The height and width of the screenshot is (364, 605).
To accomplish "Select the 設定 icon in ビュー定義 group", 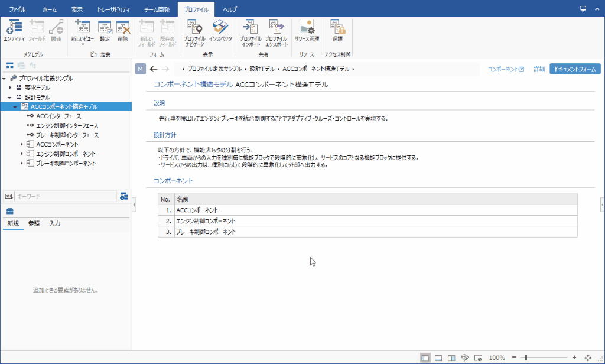I will click(x=105, y=28).
